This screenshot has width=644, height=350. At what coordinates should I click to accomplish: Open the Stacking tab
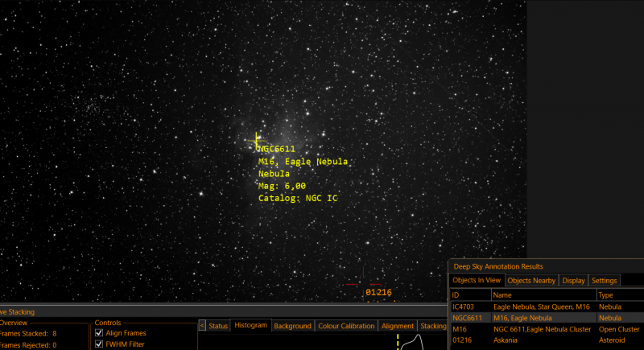[433, 326]
